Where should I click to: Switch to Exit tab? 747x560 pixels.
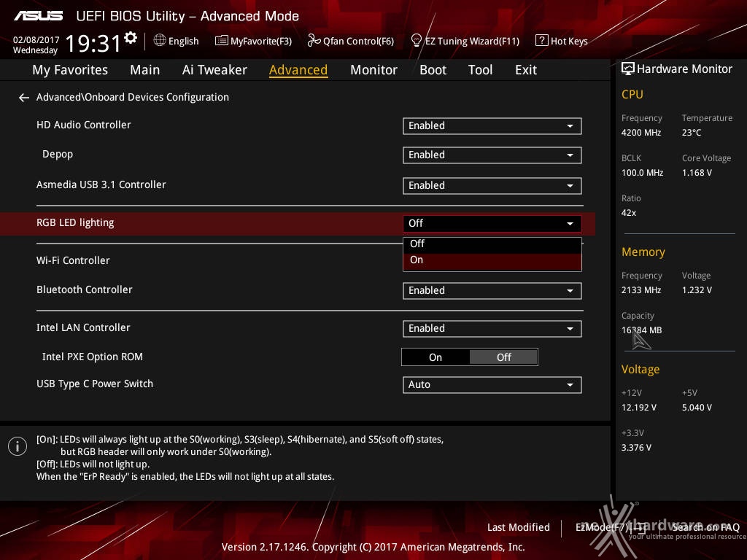point(526,70)
